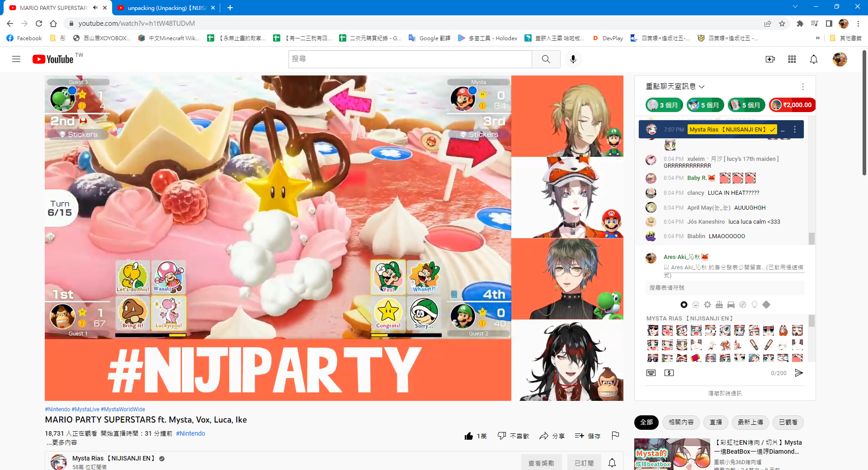Image resolution: width=868 pixels, height=470 pixels.
Task: Open Google 翻譯 bookmark
Action: pos(429,38)
